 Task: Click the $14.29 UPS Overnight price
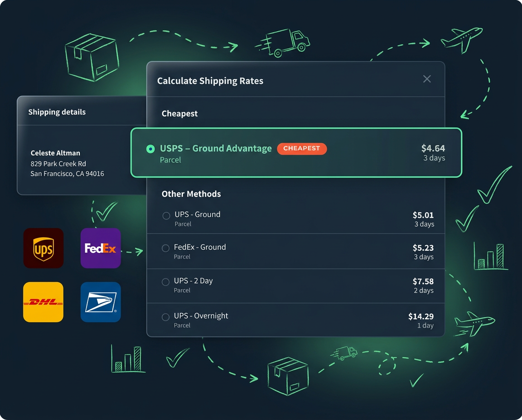(x=421, y=316)
